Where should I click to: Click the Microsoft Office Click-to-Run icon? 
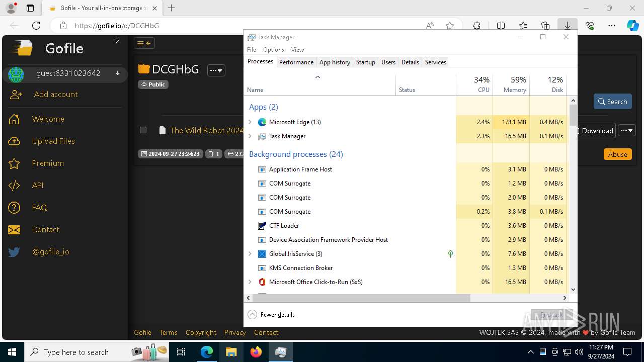coord(262,282)
